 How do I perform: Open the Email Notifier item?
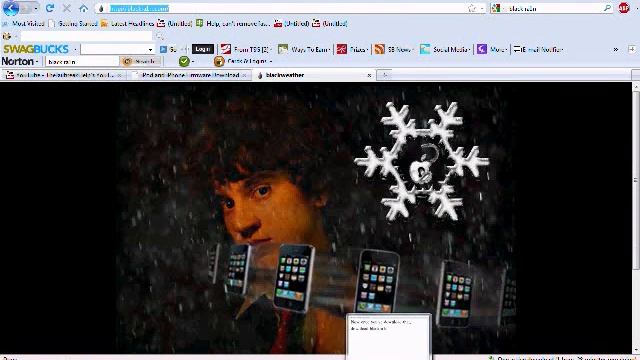pyautogui.click(x=538, y=49)
